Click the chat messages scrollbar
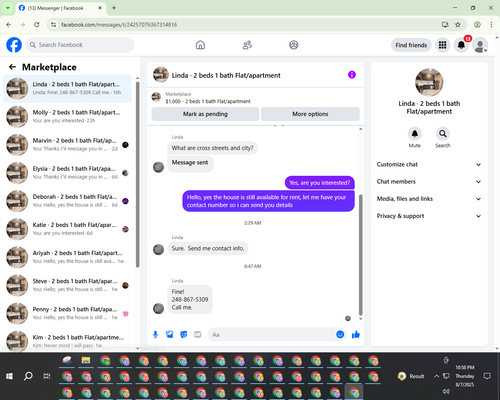The width and height of the screenshot is (500, 400). [360, 255]
